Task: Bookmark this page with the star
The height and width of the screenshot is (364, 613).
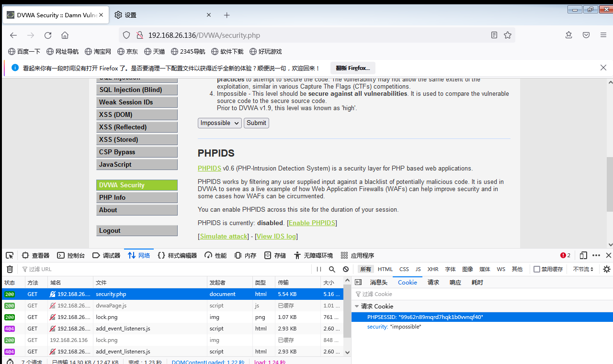Action: point(508,35)
